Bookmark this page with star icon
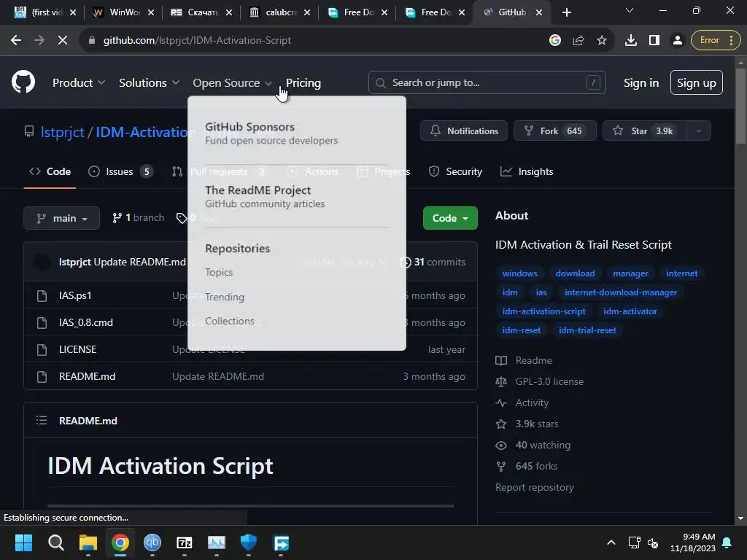The image size is (747, 560). [x=602, y=41]
